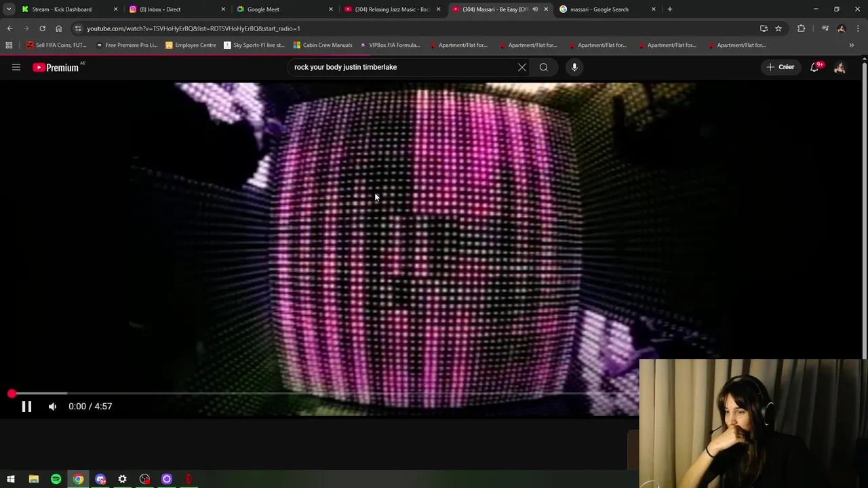Switch to Relaxing Jazz Music tab

393,9
